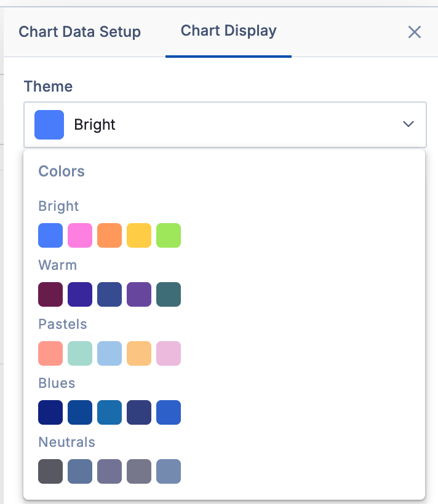Close the chart settings panel
The image size is (438, 504).
pyautogui.click(x=415, y=32)
